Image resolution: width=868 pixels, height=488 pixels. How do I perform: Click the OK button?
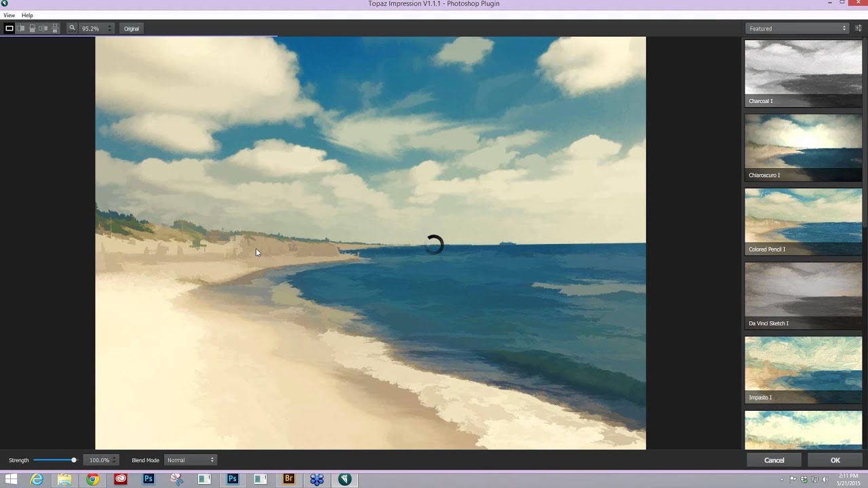coord(835,460)
